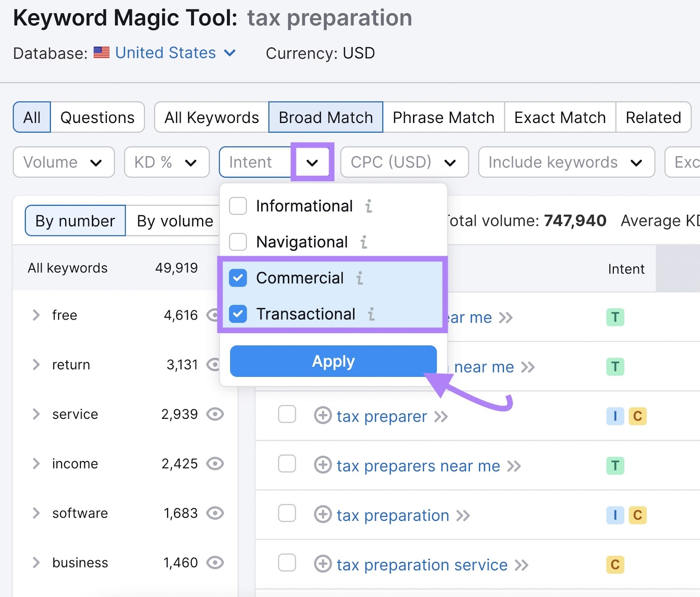Uncheck the Commercial intent checkbox
Screen dimensions: 700x597
[238, 278]
